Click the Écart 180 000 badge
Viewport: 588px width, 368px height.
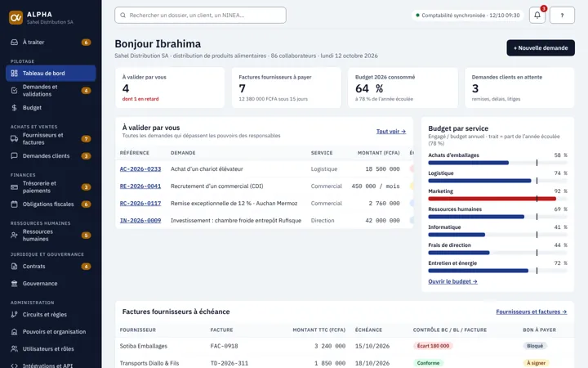[433, 346]
